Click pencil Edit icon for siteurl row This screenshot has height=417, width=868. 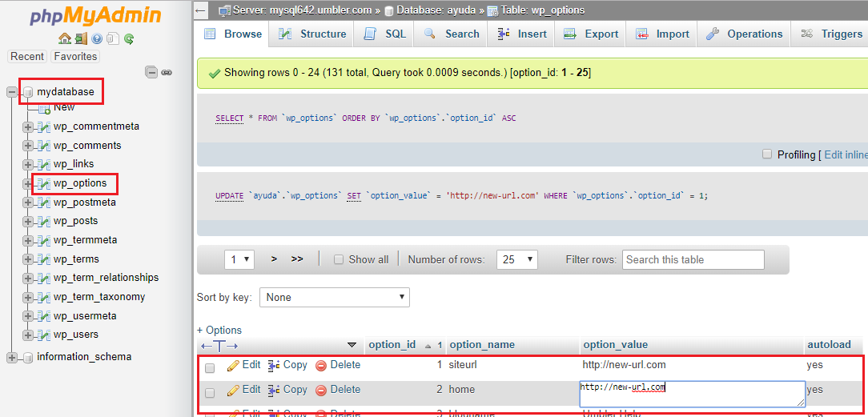pos(233,365)
